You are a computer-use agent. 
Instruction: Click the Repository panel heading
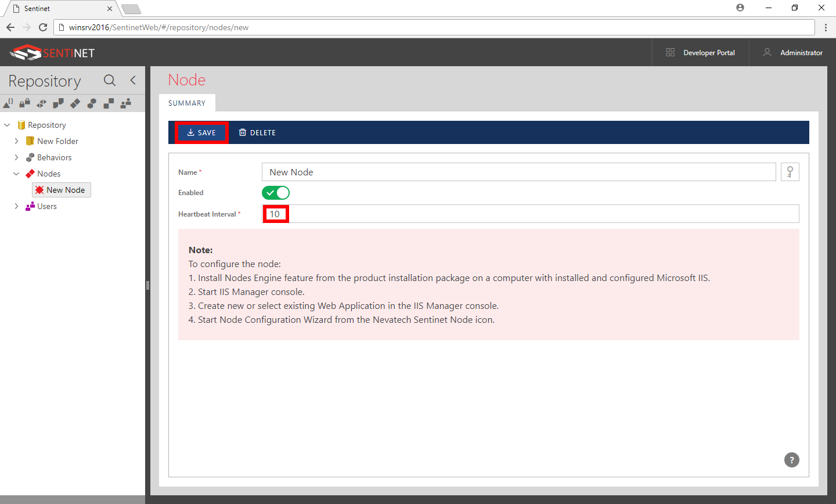(45, 81)
